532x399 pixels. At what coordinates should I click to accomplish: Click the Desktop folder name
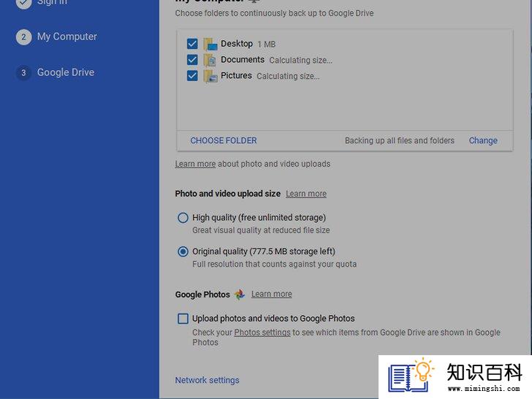click(237, 44)
